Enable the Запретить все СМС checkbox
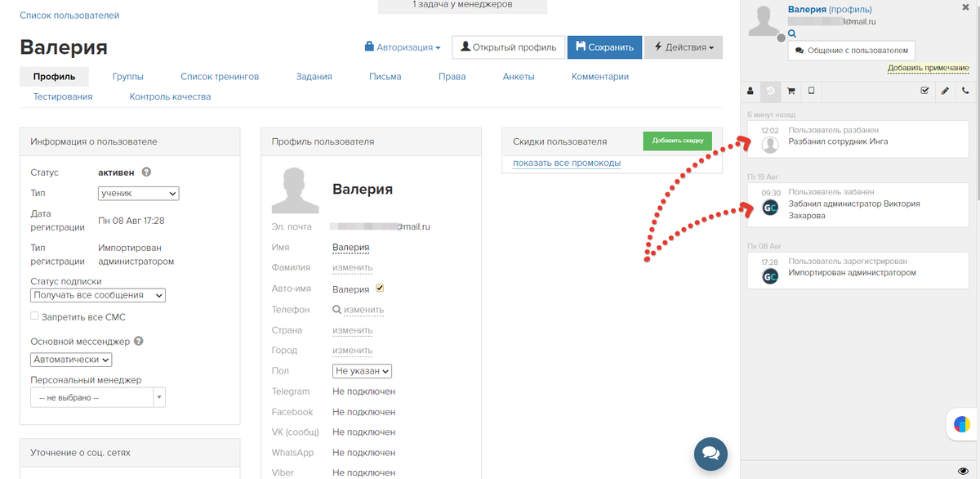980x479 pixels. pos(35,316)
